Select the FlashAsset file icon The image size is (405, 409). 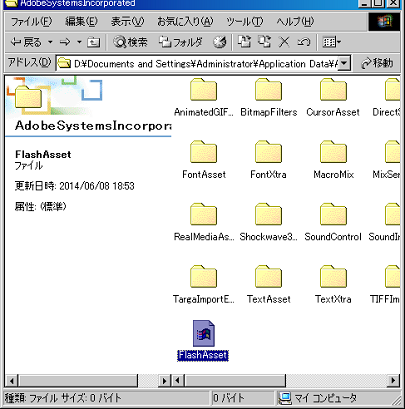coord(204,334)
